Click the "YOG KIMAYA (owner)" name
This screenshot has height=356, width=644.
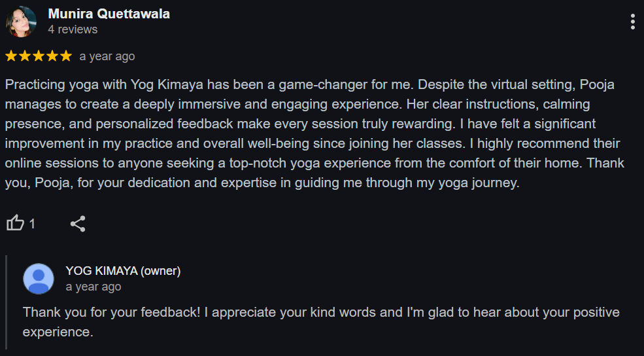point(123,271)
